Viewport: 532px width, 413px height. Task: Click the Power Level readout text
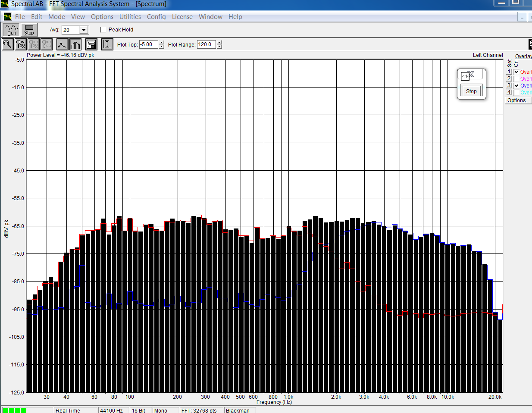(60, 55)
